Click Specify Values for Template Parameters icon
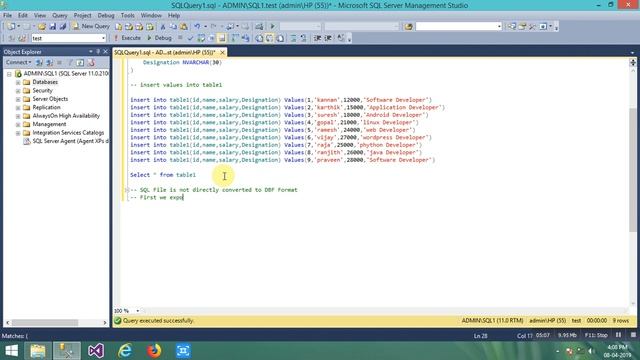Viewport: 640px width, 360px height. click(341, 38)
